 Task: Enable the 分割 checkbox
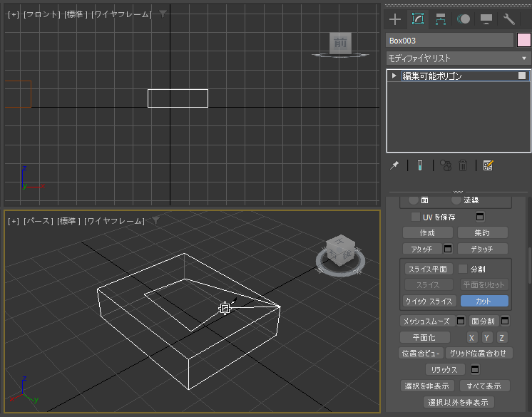[x=463, y=269]
